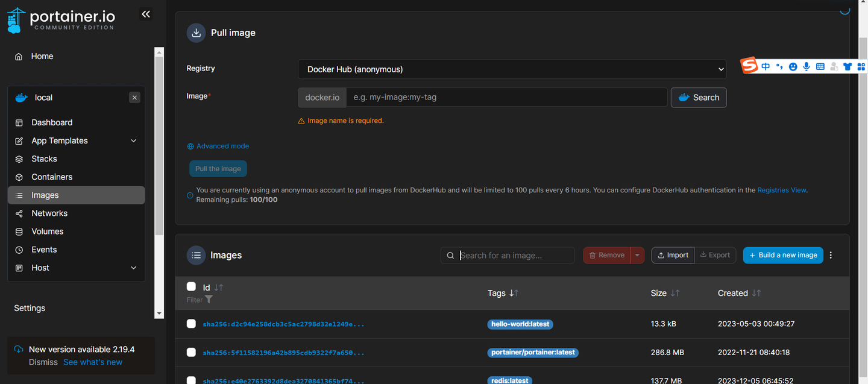
Task: Check the hello-world:latest image row
Action: point(192,324)
